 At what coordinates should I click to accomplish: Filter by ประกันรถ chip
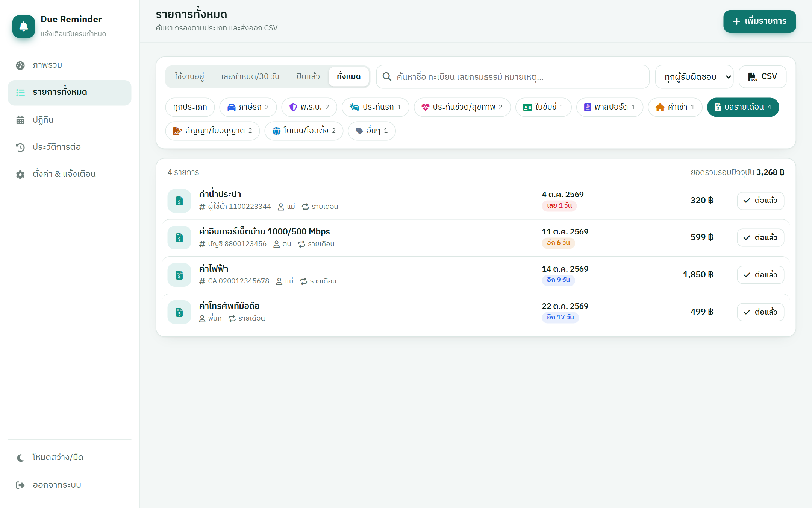click(375, 107)
